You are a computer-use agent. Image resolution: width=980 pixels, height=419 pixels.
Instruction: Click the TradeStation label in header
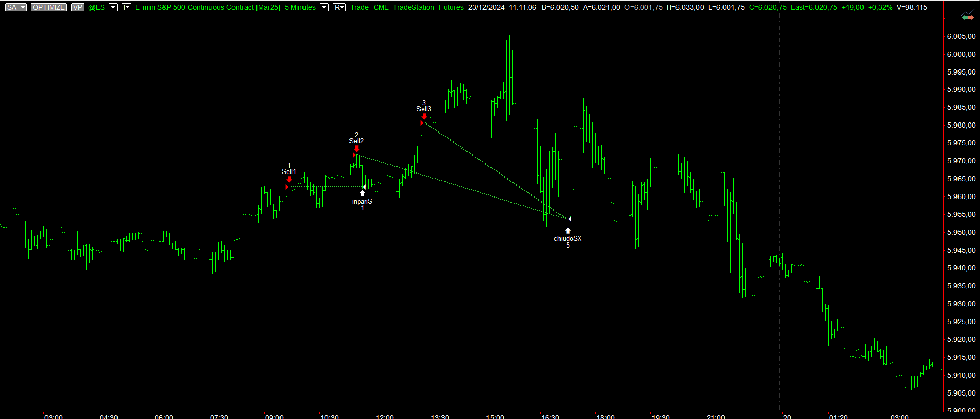[413, 7]
